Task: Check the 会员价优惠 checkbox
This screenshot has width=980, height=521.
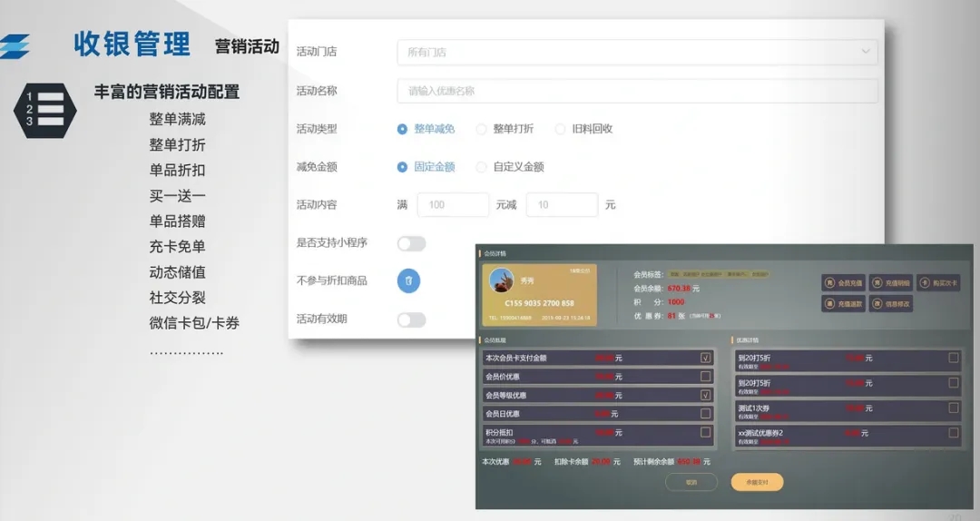Action: tap(705, 377)
